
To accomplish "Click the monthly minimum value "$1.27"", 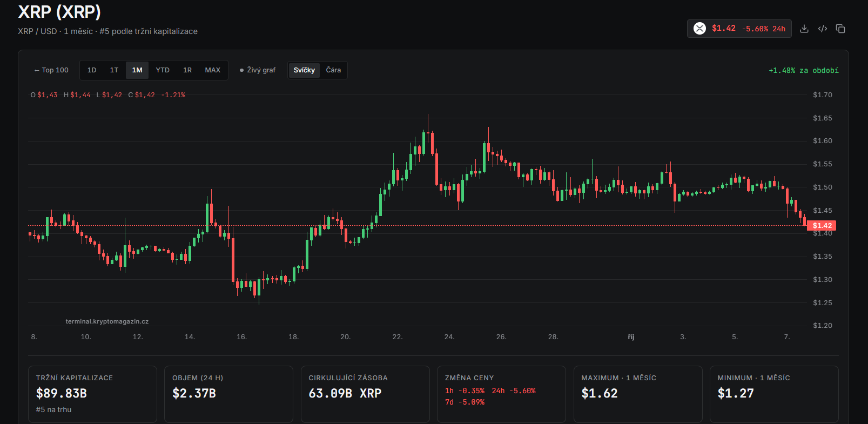I will (x=736, y=393).
